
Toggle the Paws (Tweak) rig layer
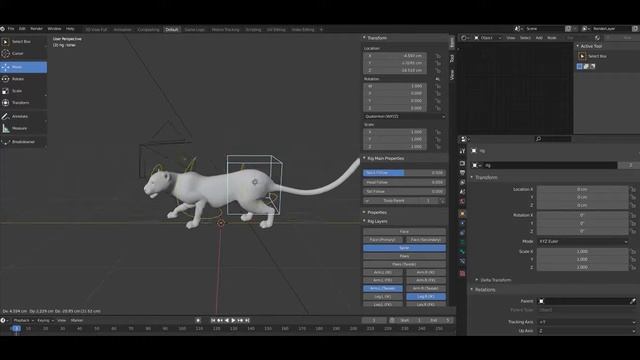(404, 264)
